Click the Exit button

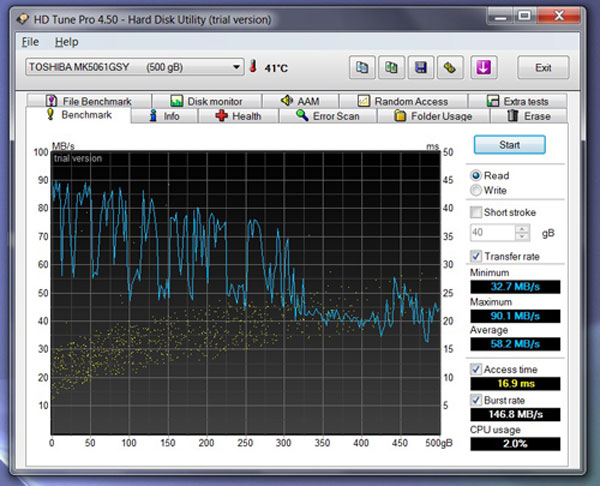pyautogui.click(x=543, y=67)
